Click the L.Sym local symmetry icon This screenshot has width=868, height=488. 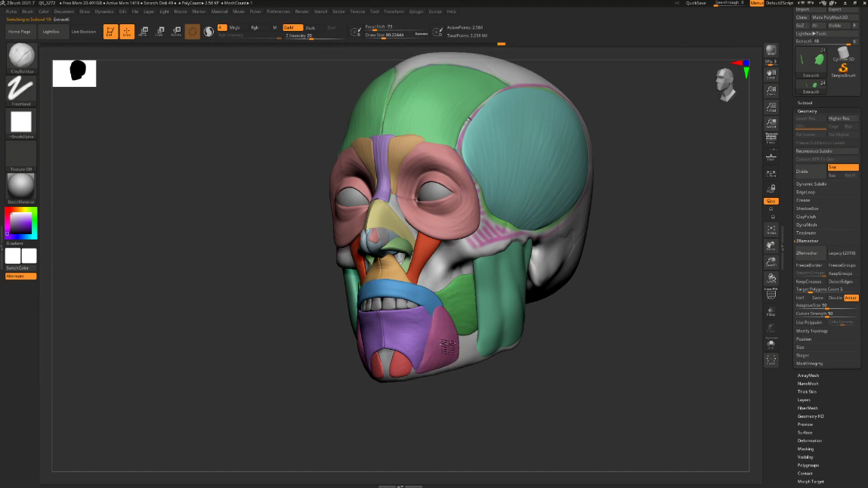(771, 173)
